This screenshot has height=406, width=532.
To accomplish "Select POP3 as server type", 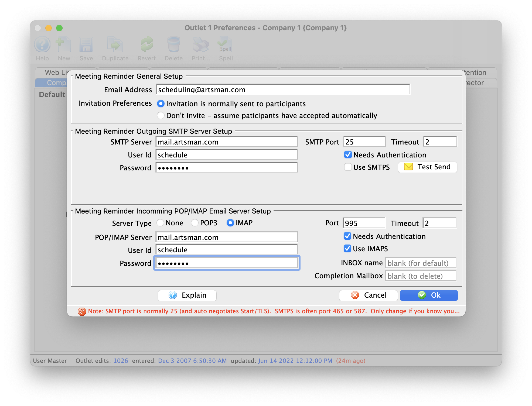I will coord(195,223).
